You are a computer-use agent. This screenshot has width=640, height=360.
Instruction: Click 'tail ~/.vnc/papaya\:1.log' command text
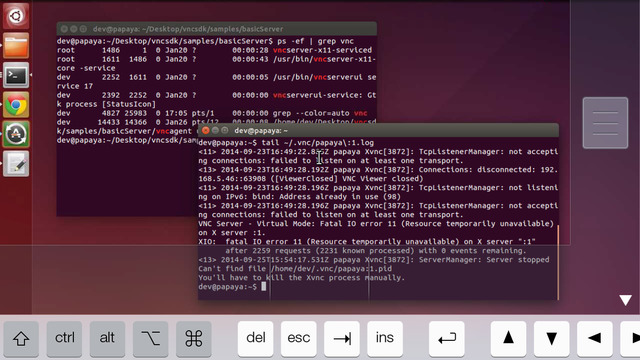[318, 143]
